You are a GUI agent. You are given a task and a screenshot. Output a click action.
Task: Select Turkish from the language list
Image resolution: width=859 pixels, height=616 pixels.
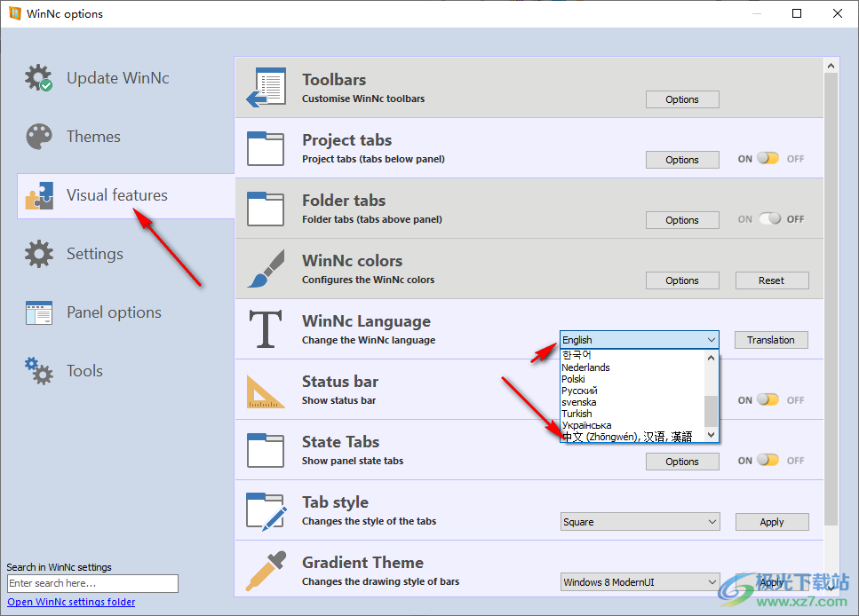pos(632,414)
